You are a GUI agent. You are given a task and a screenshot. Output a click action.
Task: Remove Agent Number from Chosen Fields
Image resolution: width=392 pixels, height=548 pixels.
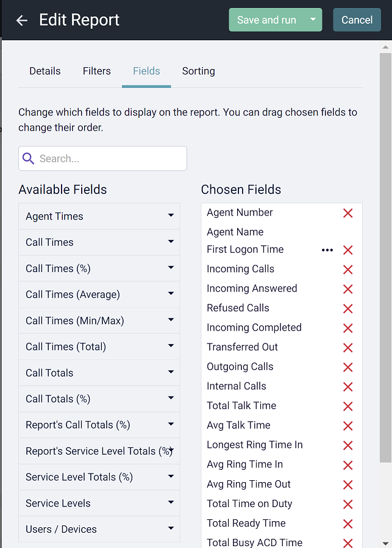point(347,213)
